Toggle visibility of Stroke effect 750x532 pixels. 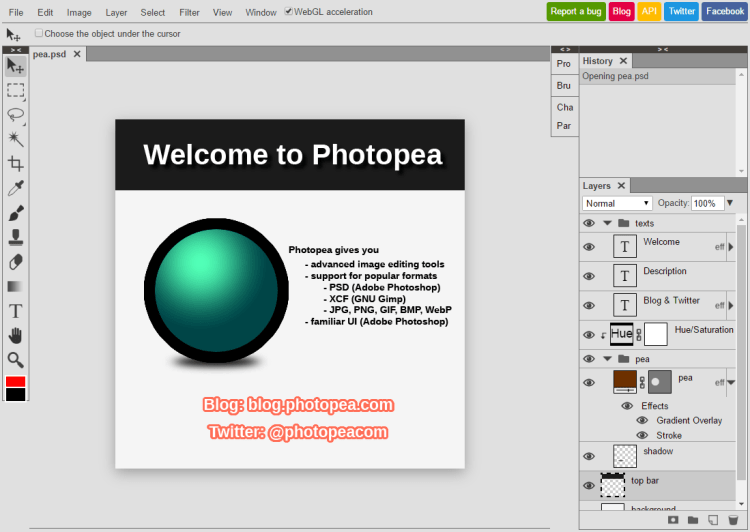click(642, 435)
